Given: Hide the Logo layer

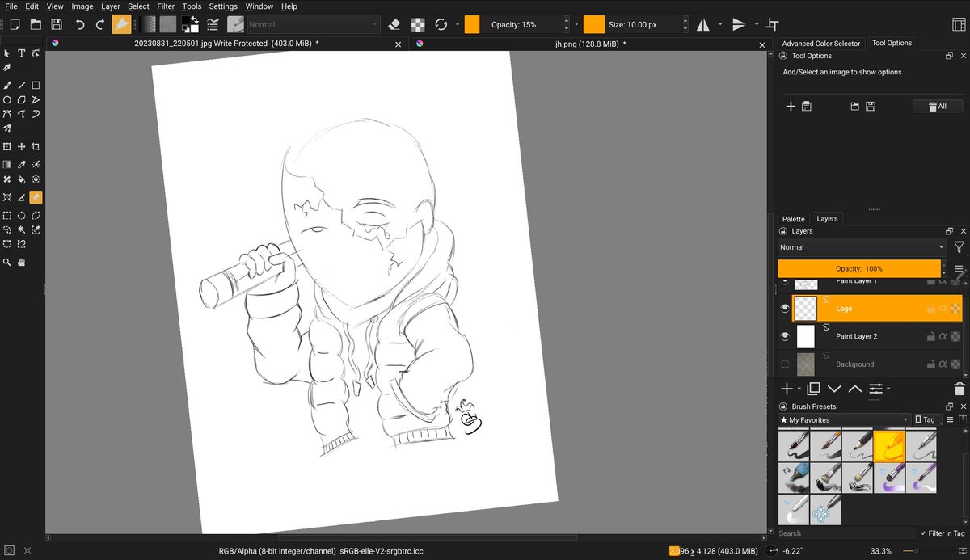Looking at the screenshot, I should (785, 309).
